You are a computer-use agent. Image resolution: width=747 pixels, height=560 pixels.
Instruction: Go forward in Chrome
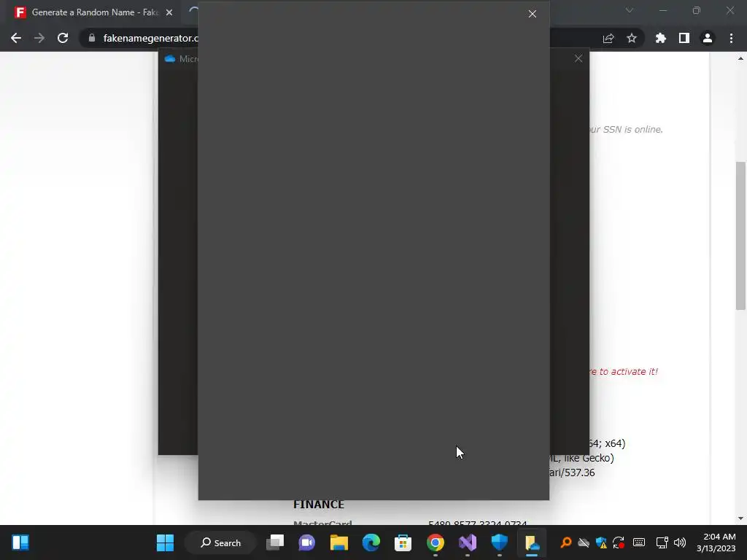pyautogui.click(x=39, y=38)
